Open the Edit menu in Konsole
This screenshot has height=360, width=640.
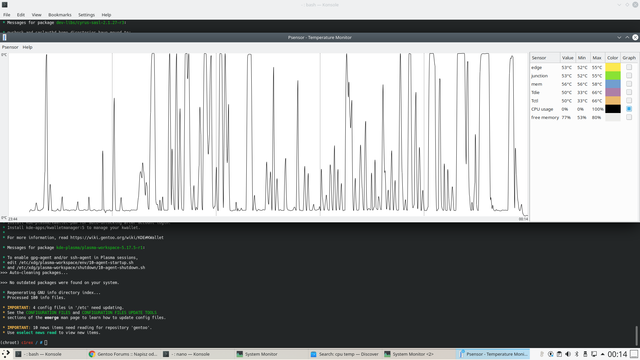(21, 15)
